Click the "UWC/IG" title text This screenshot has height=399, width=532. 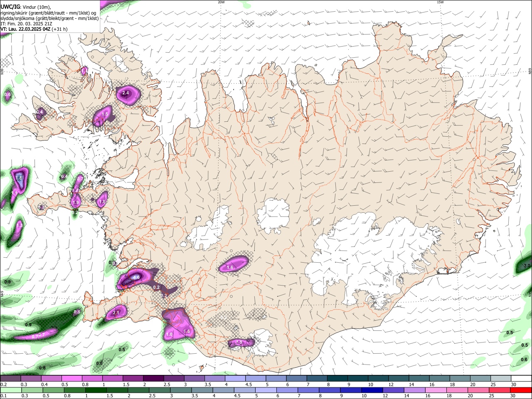coord(10,7)
